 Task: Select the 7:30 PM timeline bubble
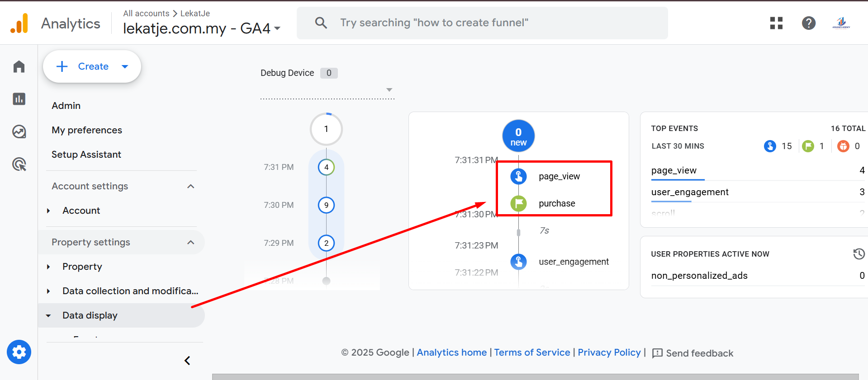326,205
